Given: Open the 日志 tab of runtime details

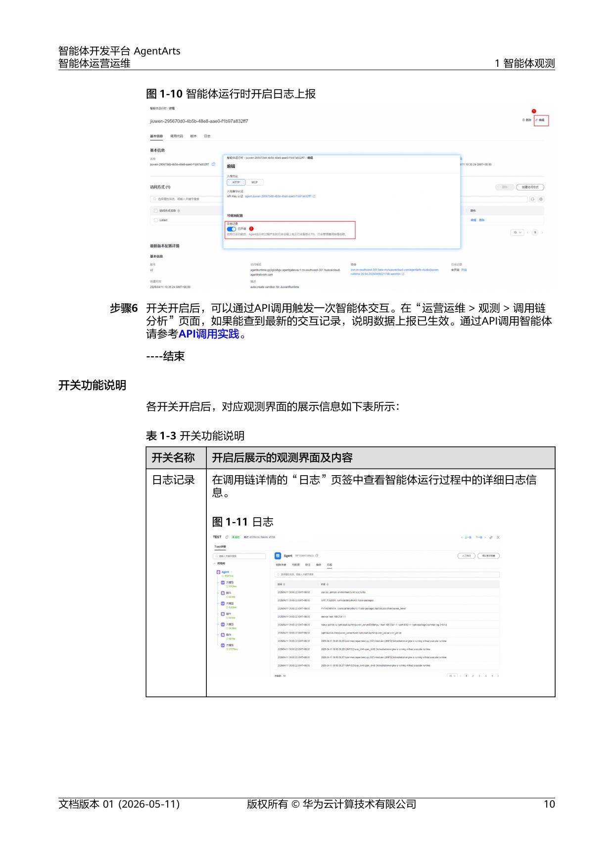Looking at the screenshot, I should (x=207, y=136).
